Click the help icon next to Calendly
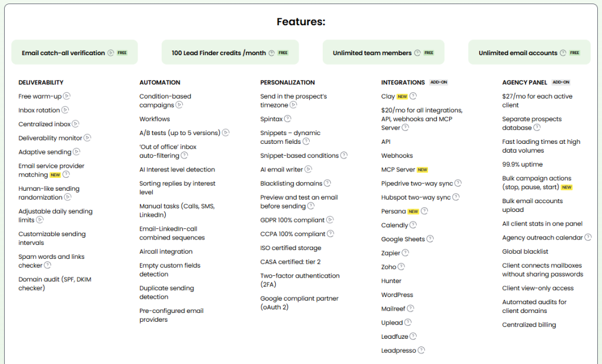The width and height of the screenshot is (602, 364). tap(413, 225)
